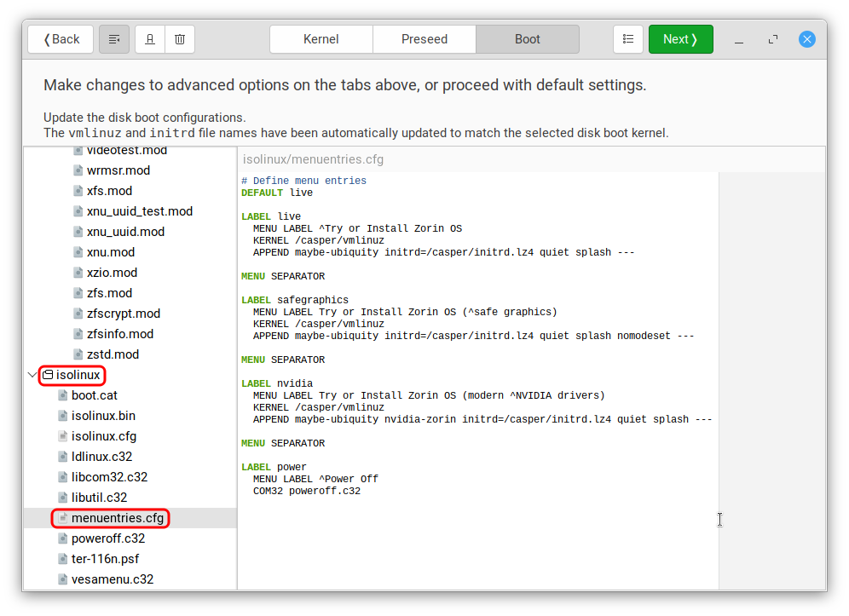Click the file icon beside isolinux.bin
Image resolution: width=849 pixels, height=616 pixels.
tap(61, 415)
